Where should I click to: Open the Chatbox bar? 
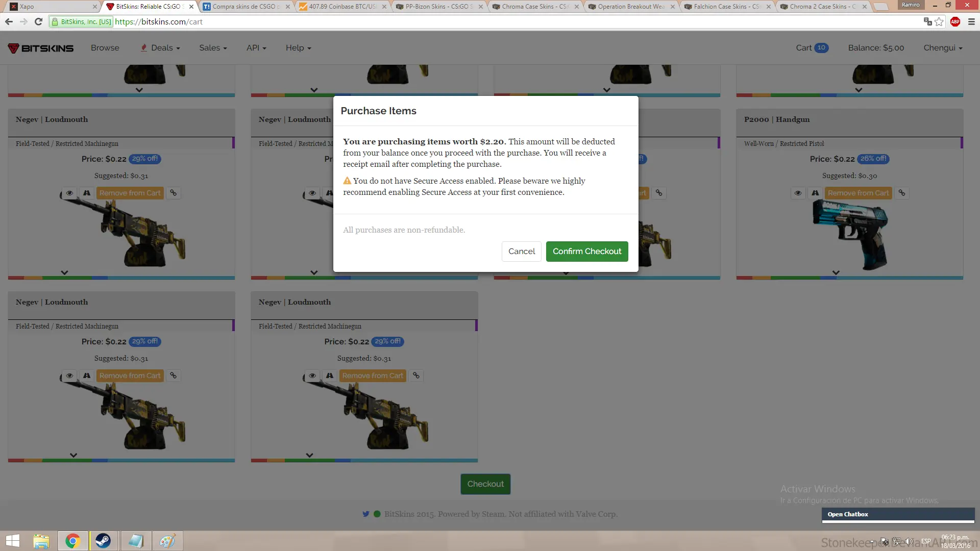point(898,514)
